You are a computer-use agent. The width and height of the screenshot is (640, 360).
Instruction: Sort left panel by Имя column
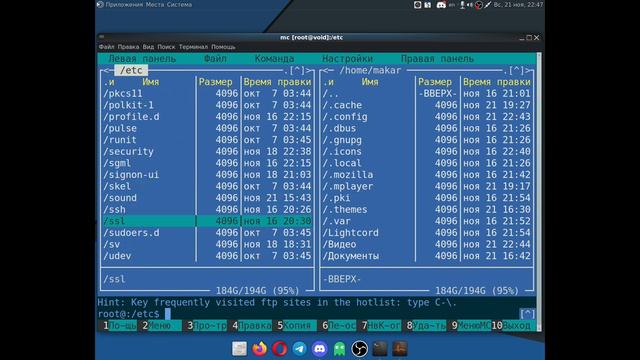click(151, 82)
